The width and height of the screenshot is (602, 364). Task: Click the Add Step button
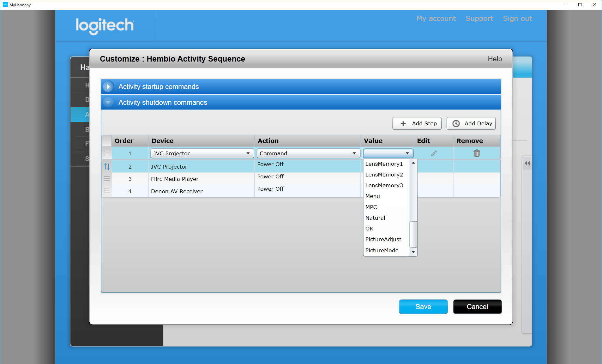417,123
